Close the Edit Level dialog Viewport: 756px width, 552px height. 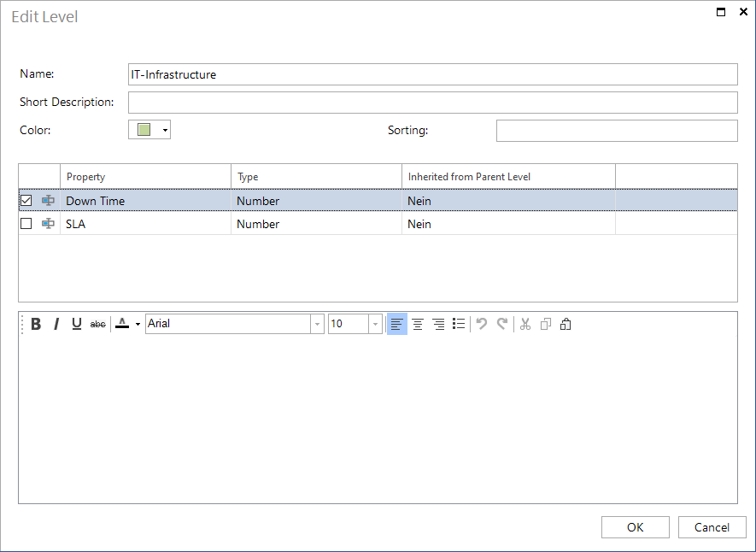743,12
